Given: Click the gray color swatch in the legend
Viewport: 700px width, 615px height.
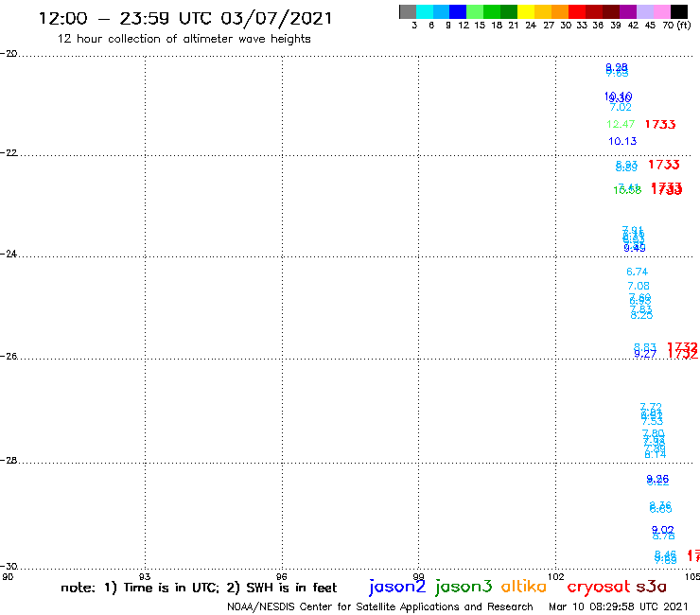Looking at the screenshot, I should pyautogui.click(x=408, y=12).
